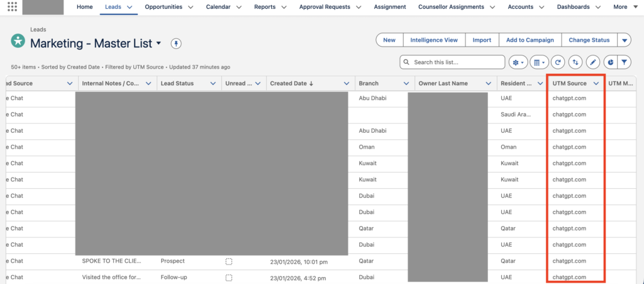The height and width of the screenshot is (284, 644).
Task: Open the filters funnel icon
Action: pos(624,62)
